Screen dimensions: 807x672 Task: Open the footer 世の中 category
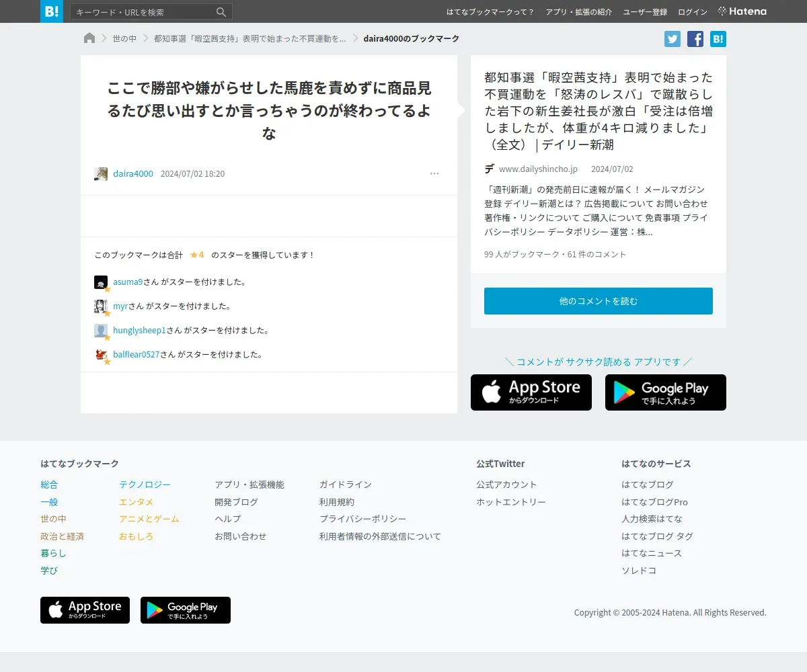(x=53, y=519)
